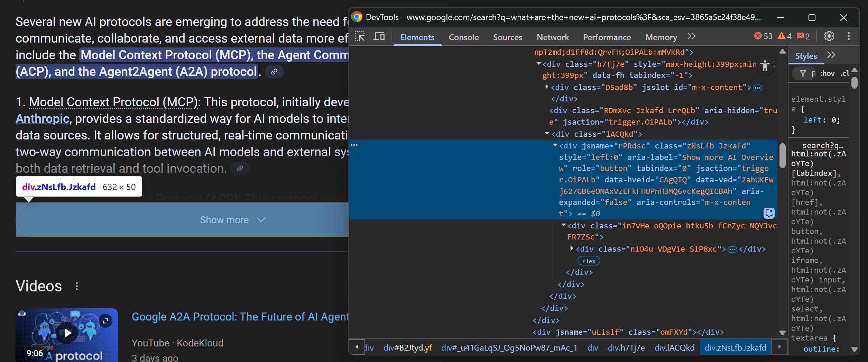Click the AI assistance icon on selected node

click(x=769, y=213)
